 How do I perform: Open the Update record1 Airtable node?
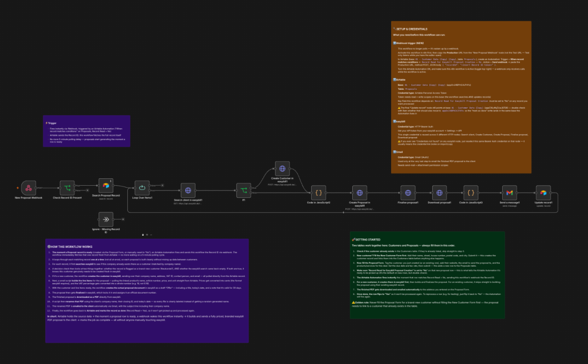point(543,193)
